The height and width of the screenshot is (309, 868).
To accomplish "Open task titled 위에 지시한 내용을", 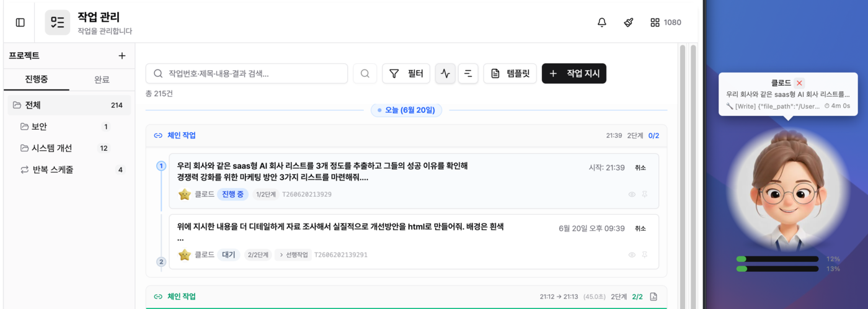I will [x=340, y=232].
